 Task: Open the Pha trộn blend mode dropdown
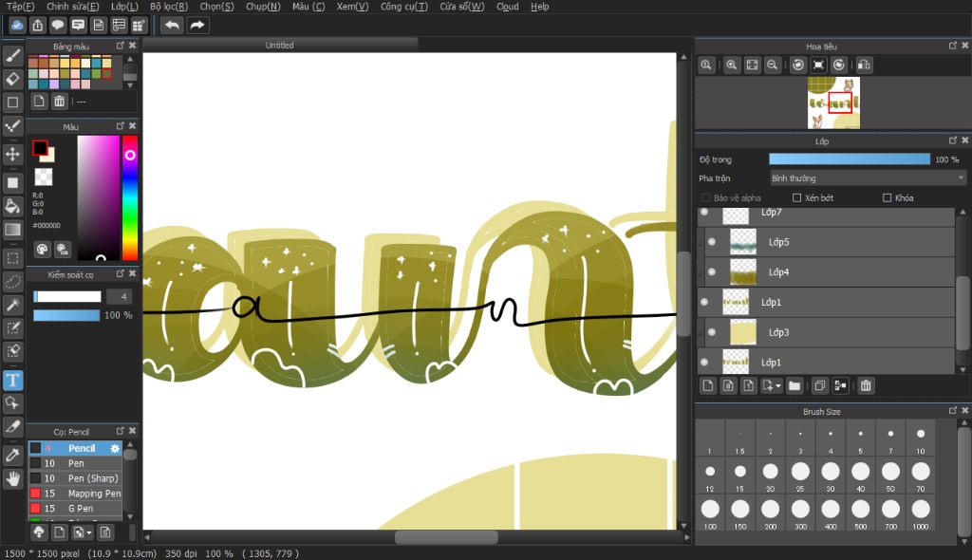pyautogui.click(x=868, y=178)
